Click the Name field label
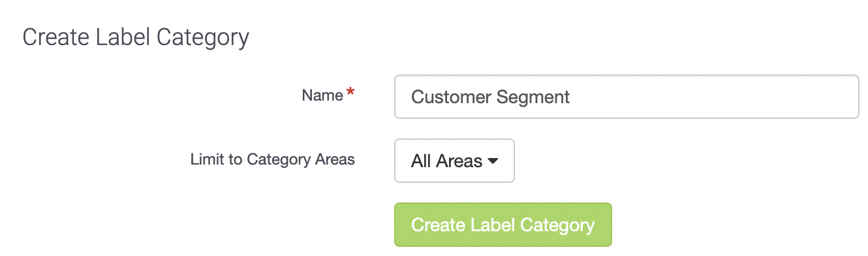The width and height of the screenshot is (868, 256). tap(322, 95)
